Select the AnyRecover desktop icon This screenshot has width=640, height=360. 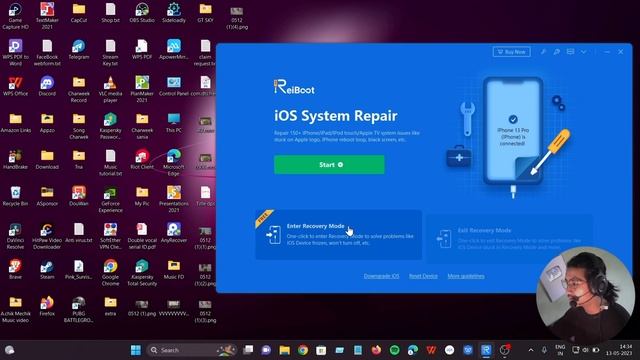tap(174, 233)
